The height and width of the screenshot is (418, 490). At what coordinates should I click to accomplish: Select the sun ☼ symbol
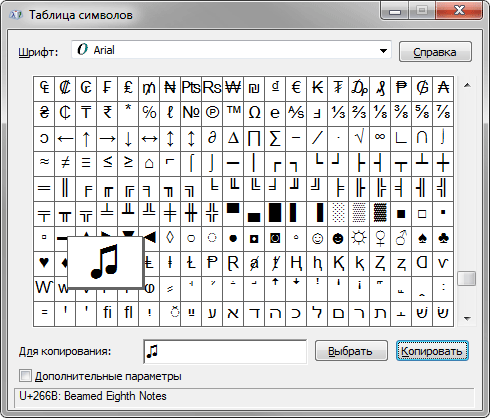359,239
